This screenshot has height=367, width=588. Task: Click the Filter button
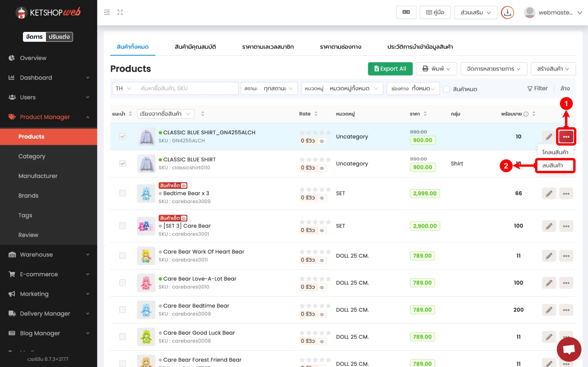[537, 88]
